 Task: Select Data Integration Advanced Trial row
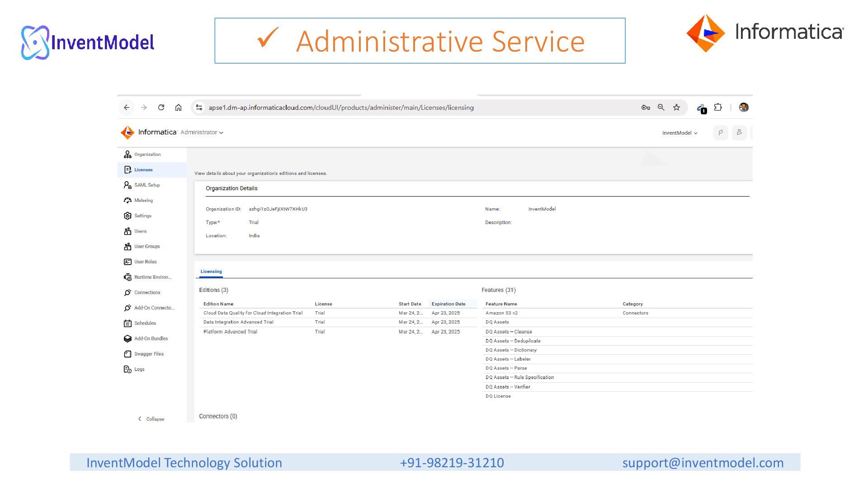pyautogui.click(x=338, y=322)
